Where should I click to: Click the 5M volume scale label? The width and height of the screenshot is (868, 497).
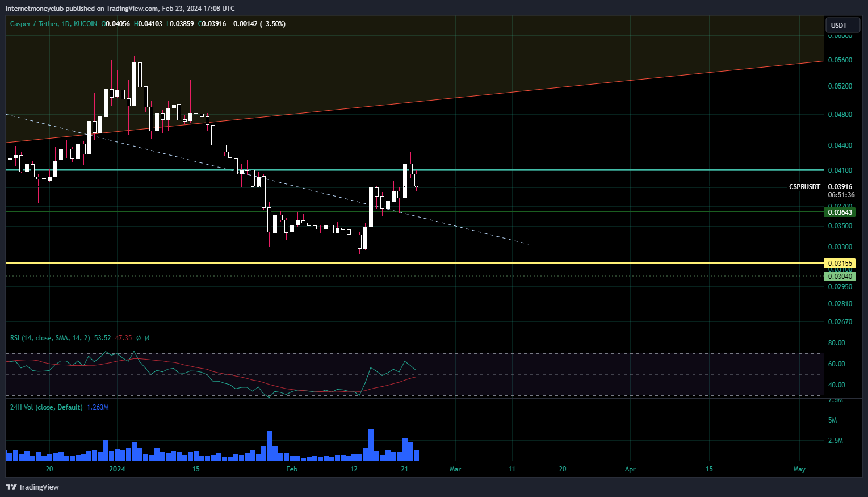[832, 420]
